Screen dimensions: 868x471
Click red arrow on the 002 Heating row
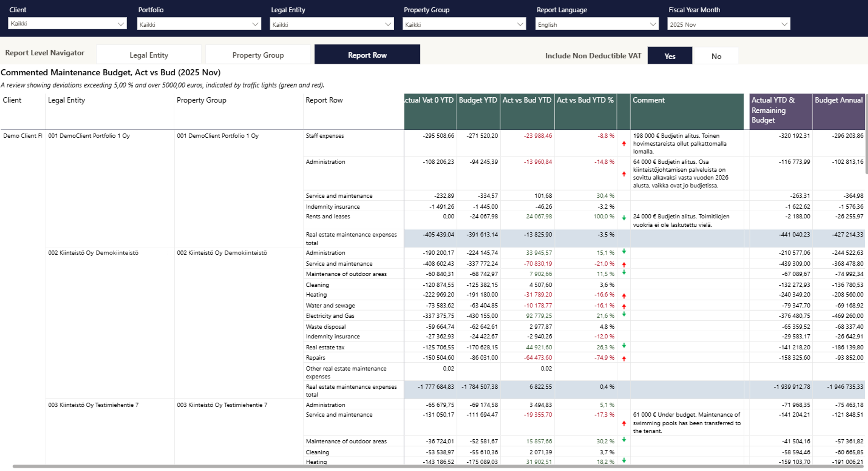pyautogui.click(x=624, y=296)
